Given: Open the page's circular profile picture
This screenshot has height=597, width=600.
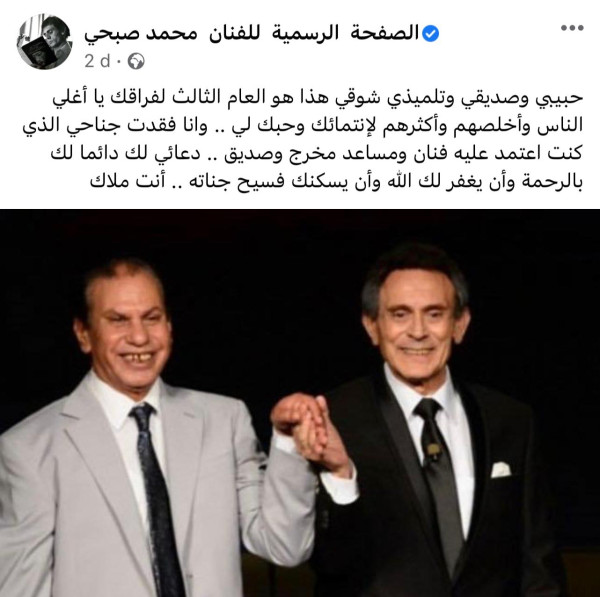Looking at the screenshot, I should 44,42.
